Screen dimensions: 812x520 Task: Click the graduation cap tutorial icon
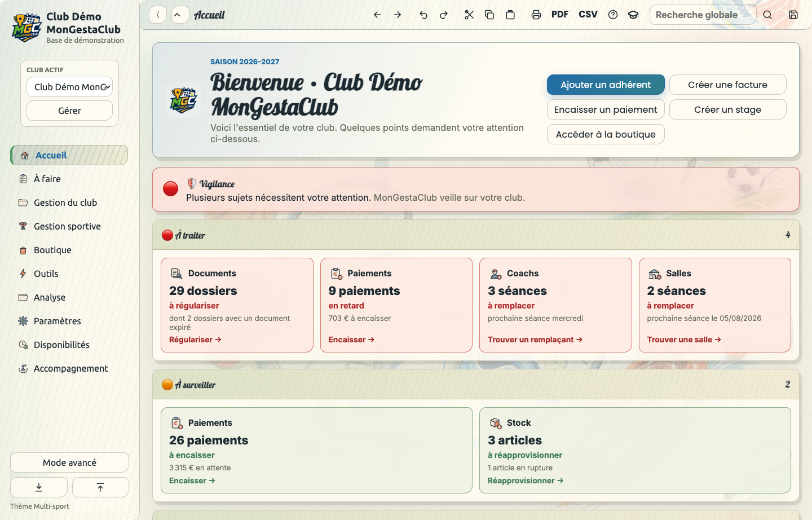click(x=633, y=15)
